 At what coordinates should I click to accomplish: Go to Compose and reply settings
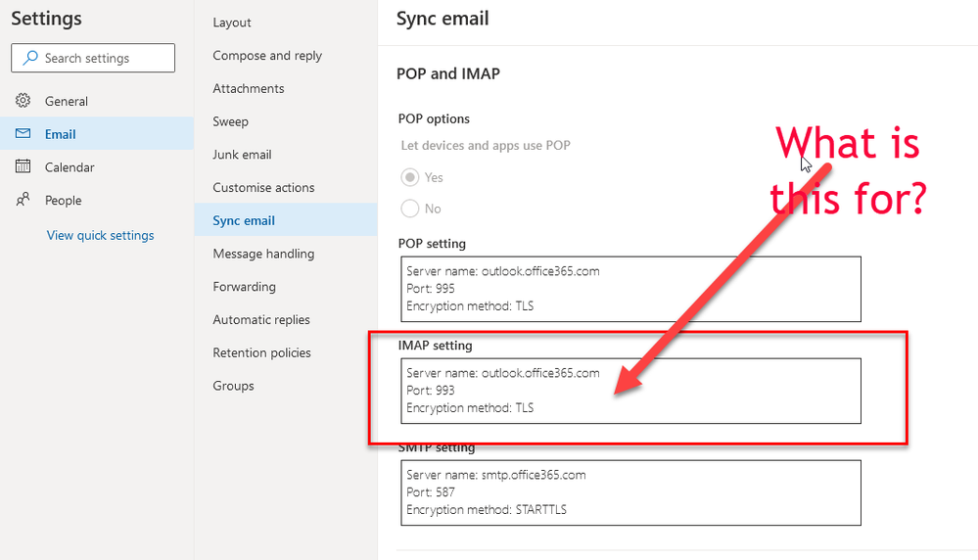tap(267, 56)
